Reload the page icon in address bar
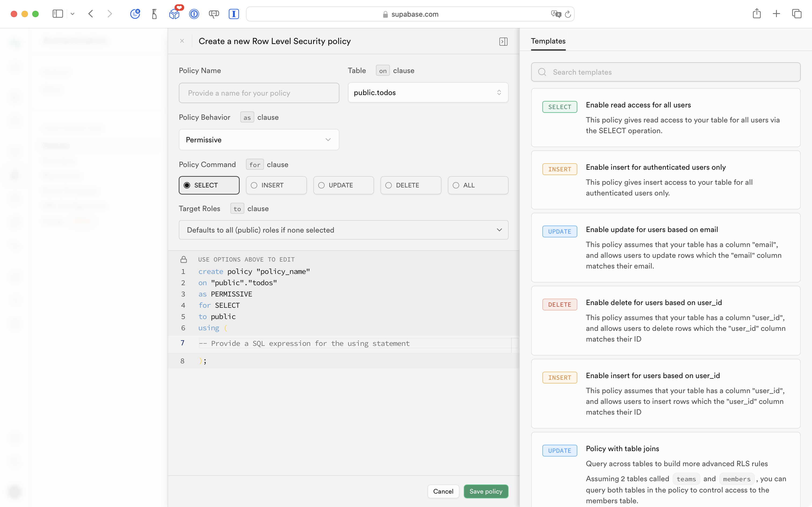812x507 pixels. 568,14
